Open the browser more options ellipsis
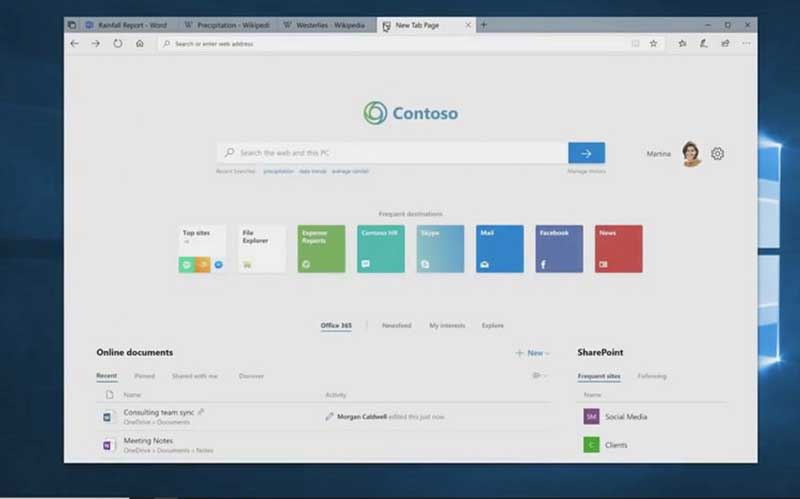 [746, 44]
